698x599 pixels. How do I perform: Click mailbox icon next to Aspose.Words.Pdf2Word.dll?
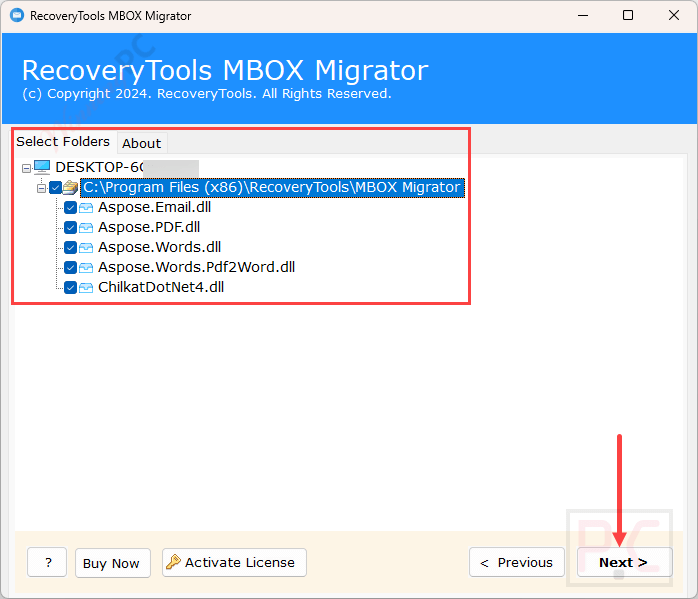(86, 267)
